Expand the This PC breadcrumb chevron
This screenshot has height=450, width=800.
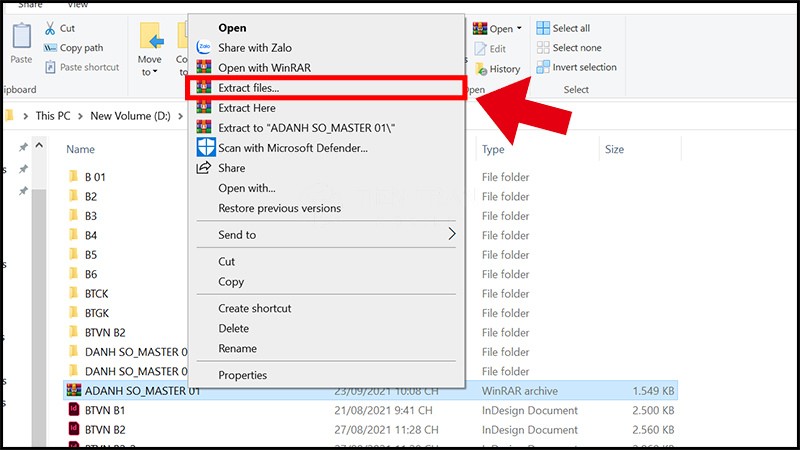[80, 116]
